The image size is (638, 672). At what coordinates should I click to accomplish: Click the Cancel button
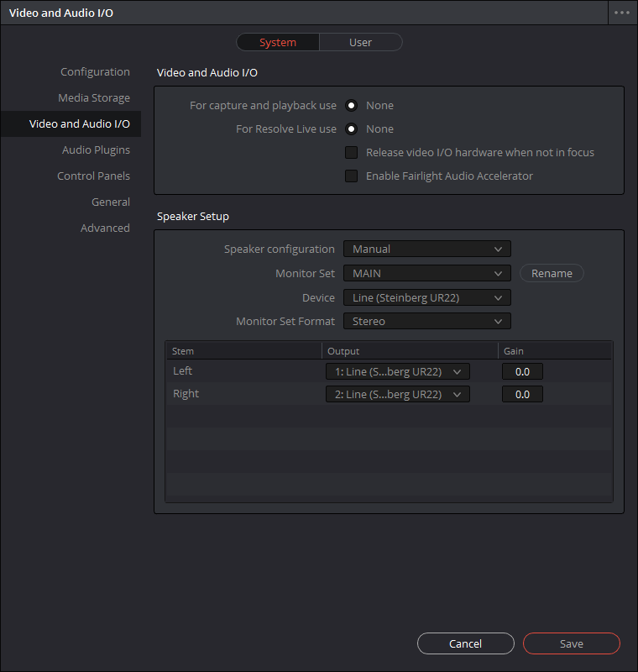465,643
